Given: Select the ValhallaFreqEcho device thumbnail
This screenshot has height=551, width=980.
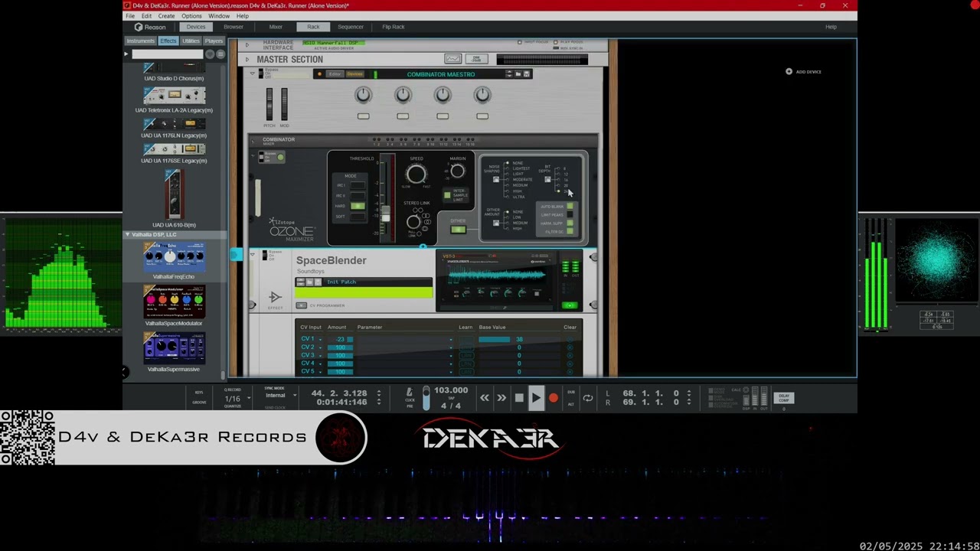Looking at the screenshot, I should (x=174, y=256).
